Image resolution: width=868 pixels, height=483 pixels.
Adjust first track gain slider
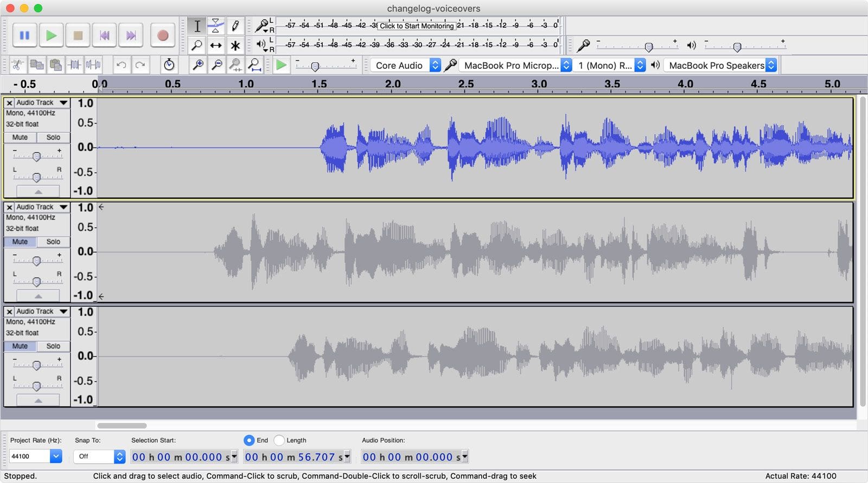37,156
